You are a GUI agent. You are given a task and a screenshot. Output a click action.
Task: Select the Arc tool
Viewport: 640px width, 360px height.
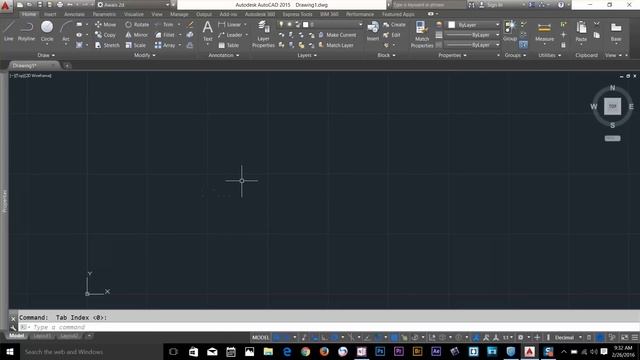66,31
